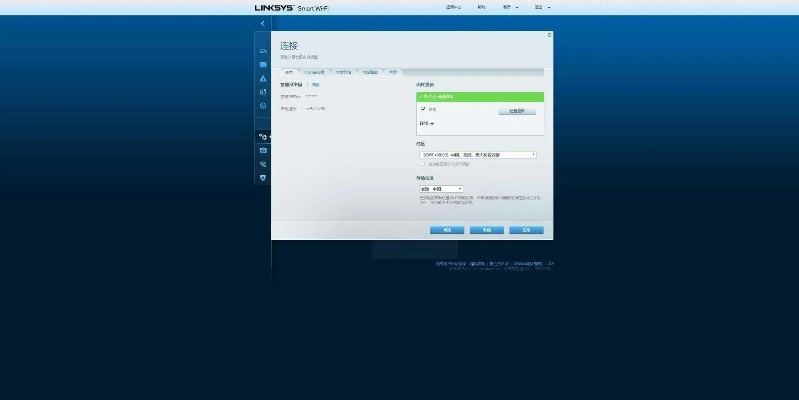Open the Troubleshooting sidebar icon

point(263,150)
